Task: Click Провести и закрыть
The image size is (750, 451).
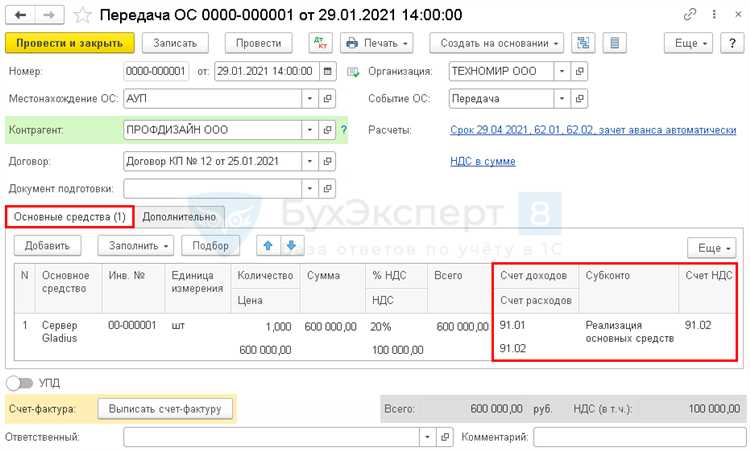Action: (x=70, y=43)
